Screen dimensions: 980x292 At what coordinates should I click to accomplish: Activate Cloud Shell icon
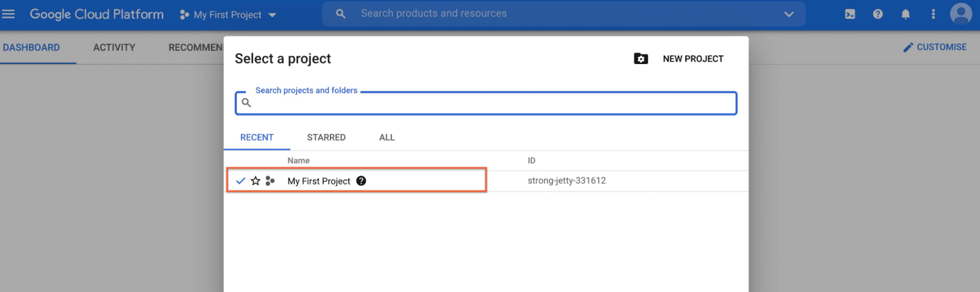click(850, 14)
